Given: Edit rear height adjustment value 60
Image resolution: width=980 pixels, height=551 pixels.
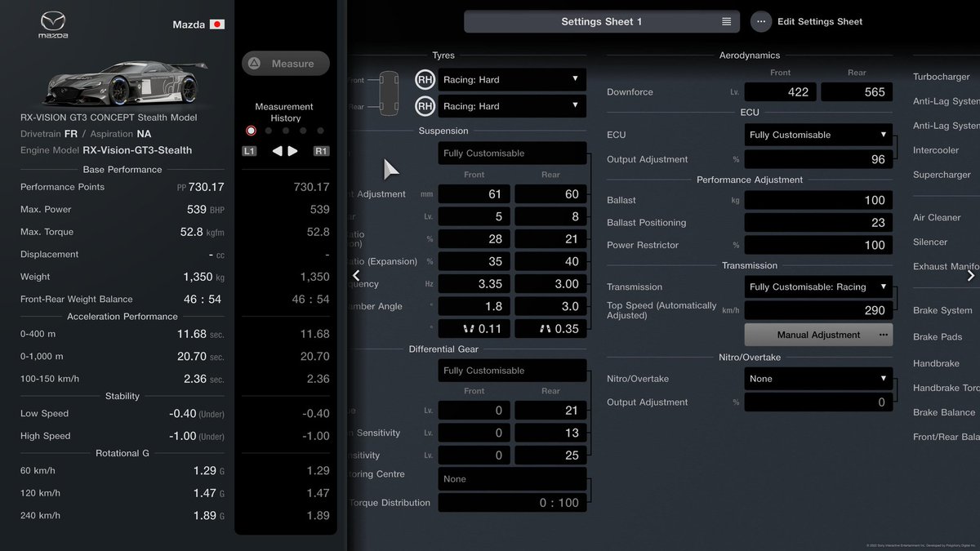Looking at the screenshot, I should tap(550, 194).
